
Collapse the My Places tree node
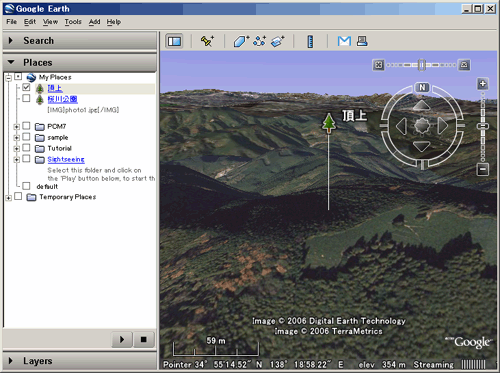[9, 78]
